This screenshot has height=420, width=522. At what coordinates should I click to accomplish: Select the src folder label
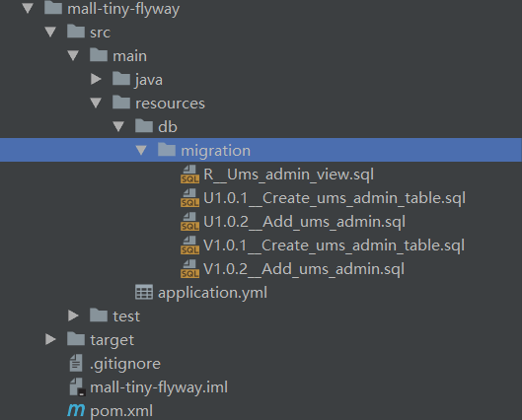[101, 33]
